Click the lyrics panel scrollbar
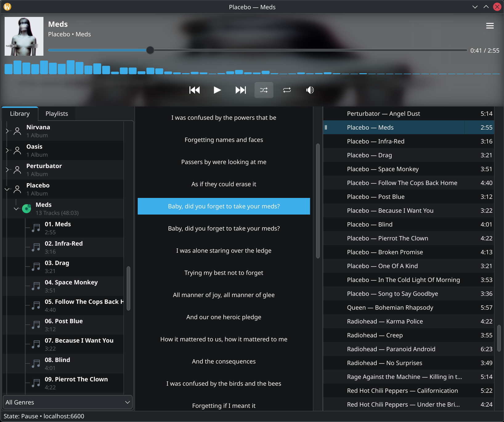This screenshot has height=422, width=504. tap(318, 201)
